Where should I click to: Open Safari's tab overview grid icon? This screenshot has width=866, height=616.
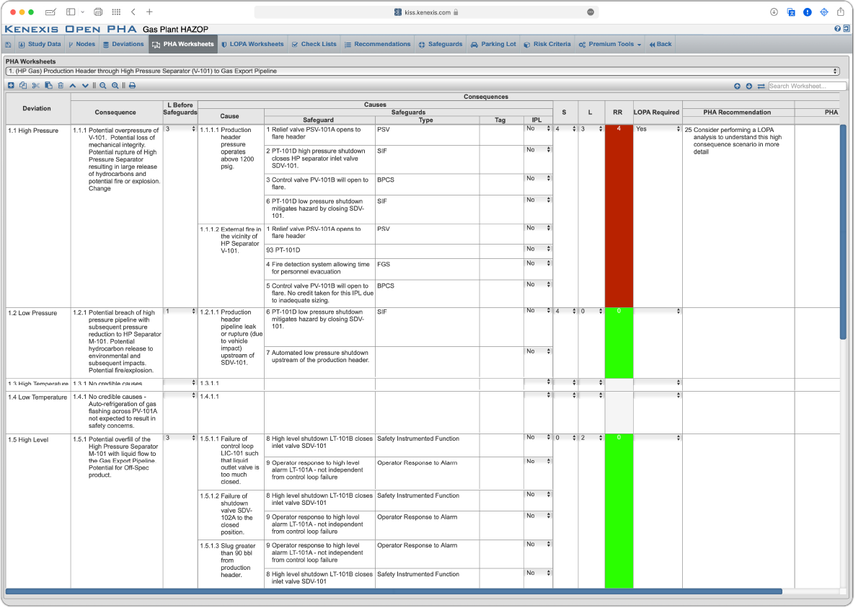(116, 12)
